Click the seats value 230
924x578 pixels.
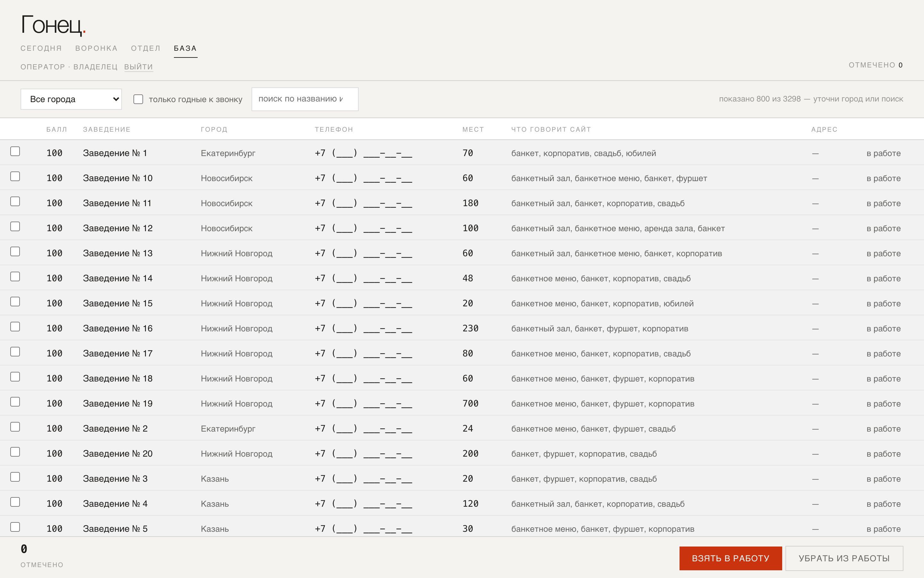pos(470,328)
